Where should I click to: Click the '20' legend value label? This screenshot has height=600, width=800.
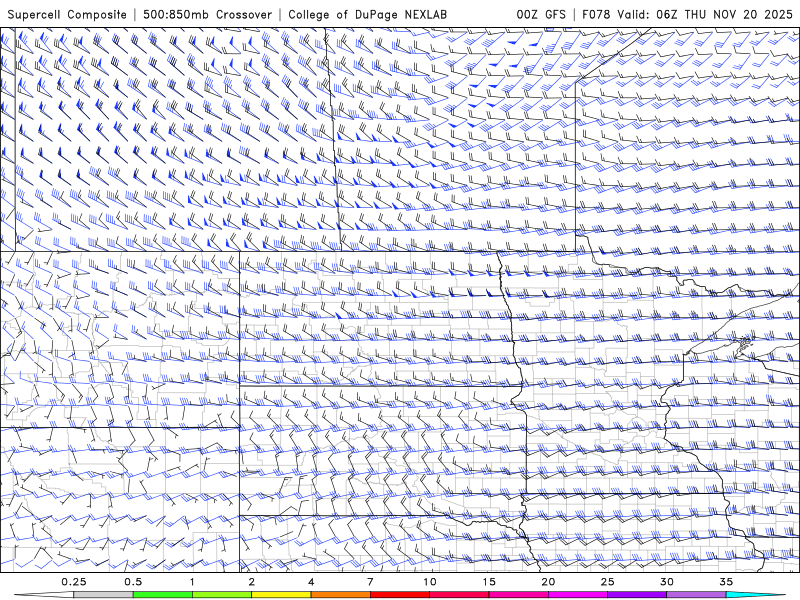coord(548,582)
